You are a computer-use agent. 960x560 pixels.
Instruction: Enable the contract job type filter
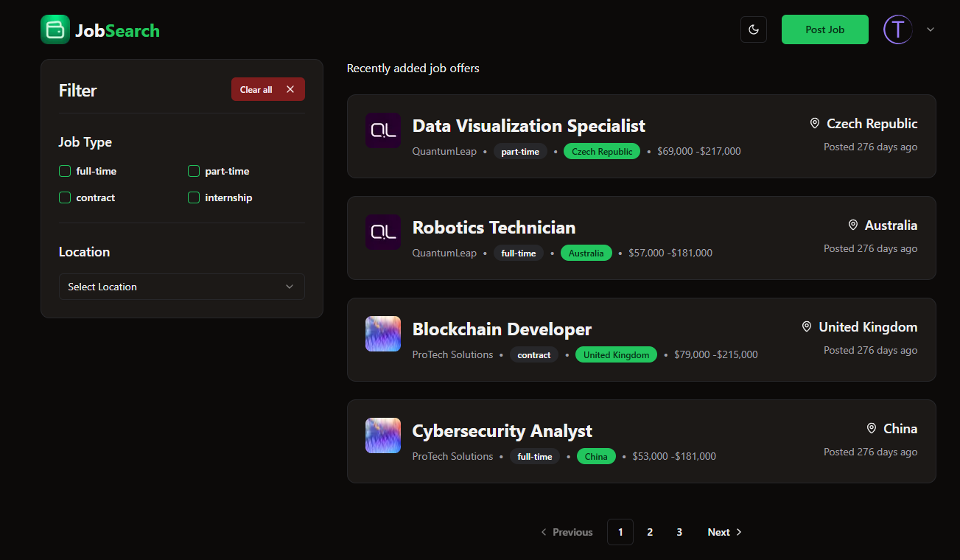[65, 197]
